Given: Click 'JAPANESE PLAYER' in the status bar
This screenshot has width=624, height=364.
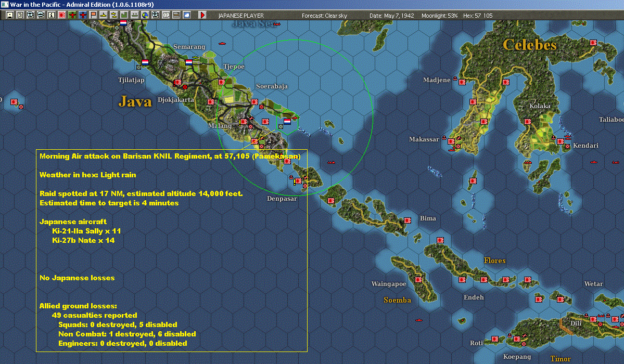Looking at the screenshot, I should (241, 16).
